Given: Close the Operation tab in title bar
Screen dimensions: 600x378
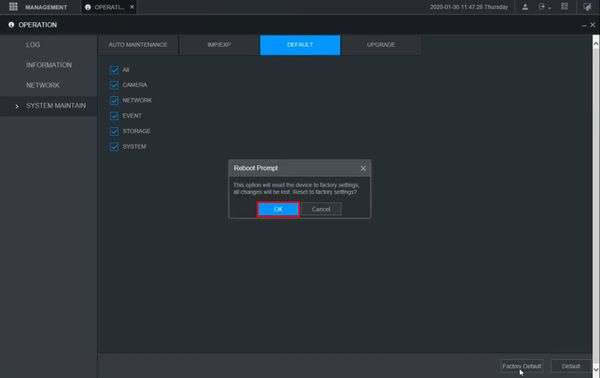Looking at the screenshot, I should pos(132,7).
